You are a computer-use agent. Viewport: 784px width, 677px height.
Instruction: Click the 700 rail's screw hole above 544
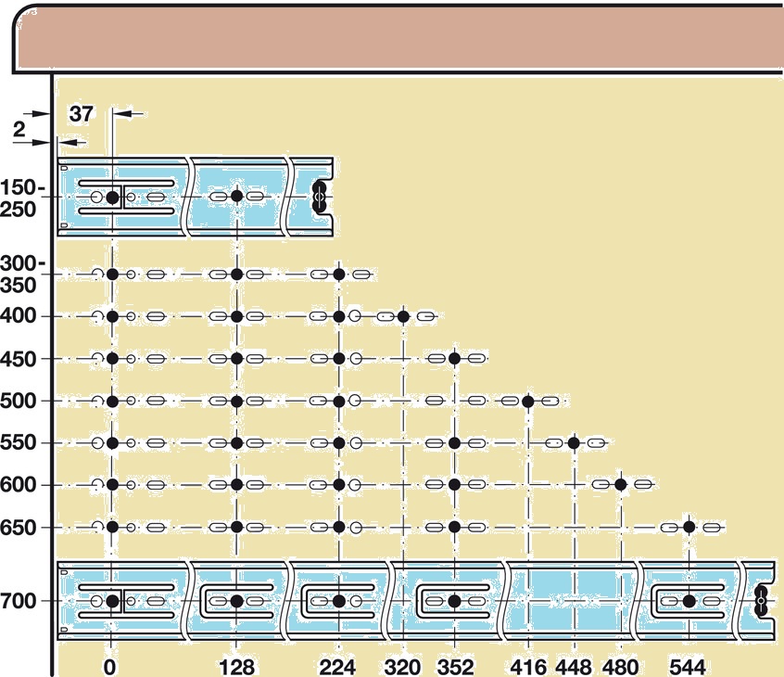click(x=689, y=601)
